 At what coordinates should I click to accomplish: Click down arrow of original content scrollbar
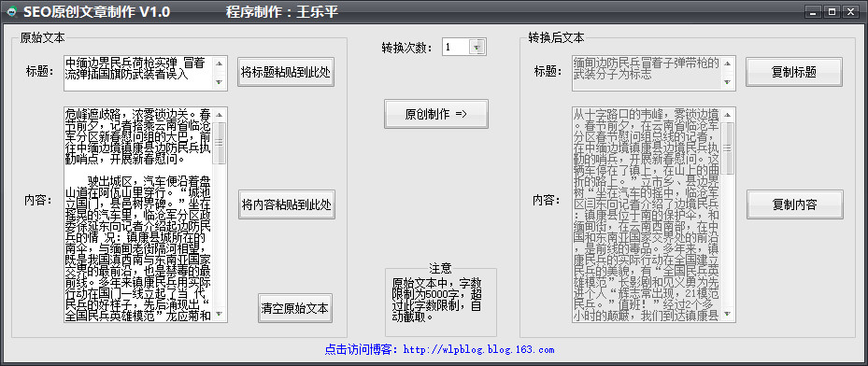(220, 315)
